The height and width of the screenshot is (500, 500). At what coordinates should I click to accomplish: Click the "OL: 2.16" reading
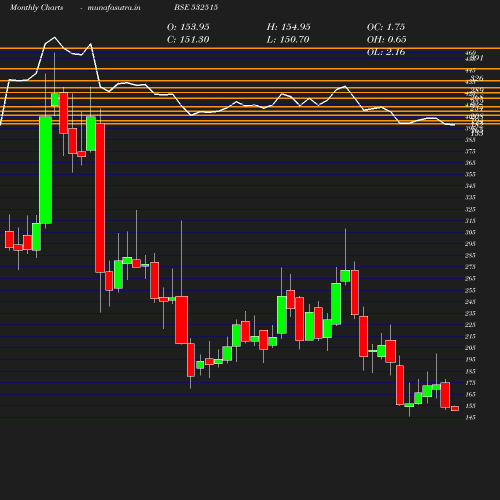386,52
